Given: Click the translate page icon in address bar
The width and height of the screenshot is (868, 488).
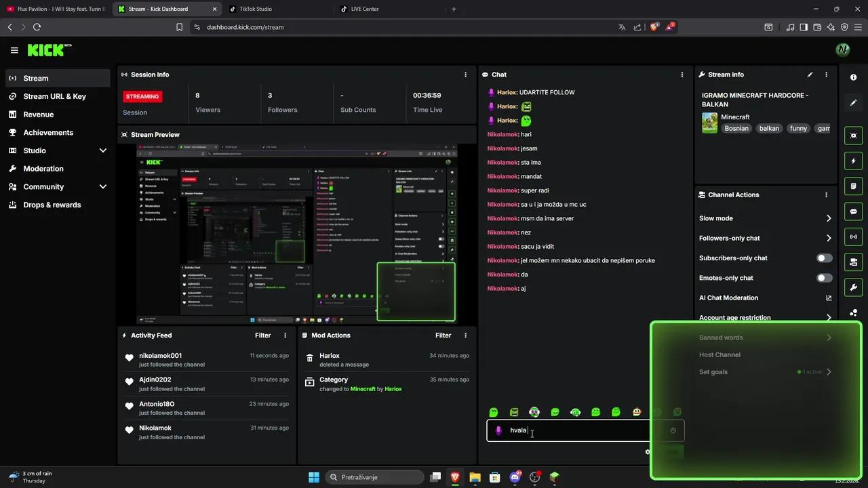Looking at the screenshot, I should pos(622,27).
